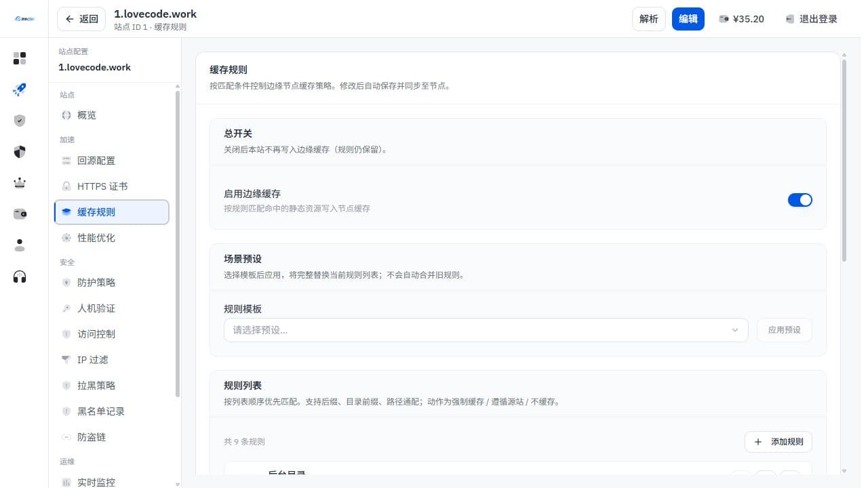Open the IP 过滤 menu item
The width and height of the screenshot is (868, 488).
111,360
